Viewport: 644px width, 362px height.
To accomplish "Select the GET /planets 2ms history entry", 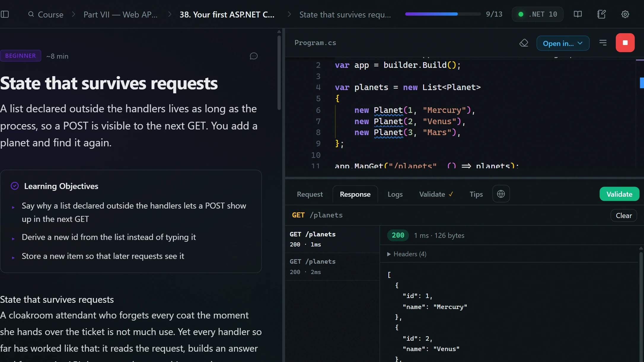I will pyautogui.click(x=332, y=267).
